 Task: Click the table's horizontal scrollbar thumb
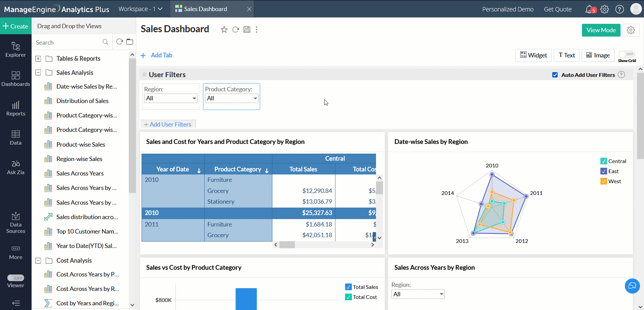click(x=287, y=245)
